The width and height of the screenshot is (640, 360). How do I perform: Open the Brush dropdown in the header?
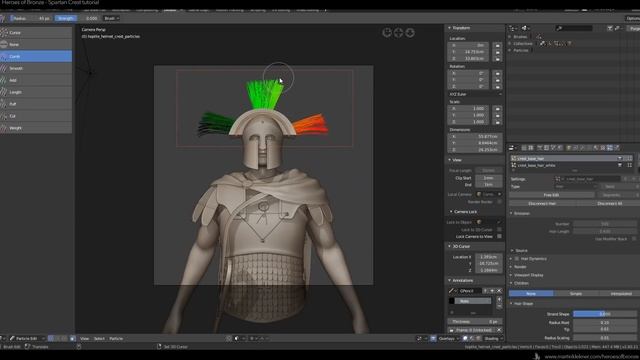coord(111,18)
